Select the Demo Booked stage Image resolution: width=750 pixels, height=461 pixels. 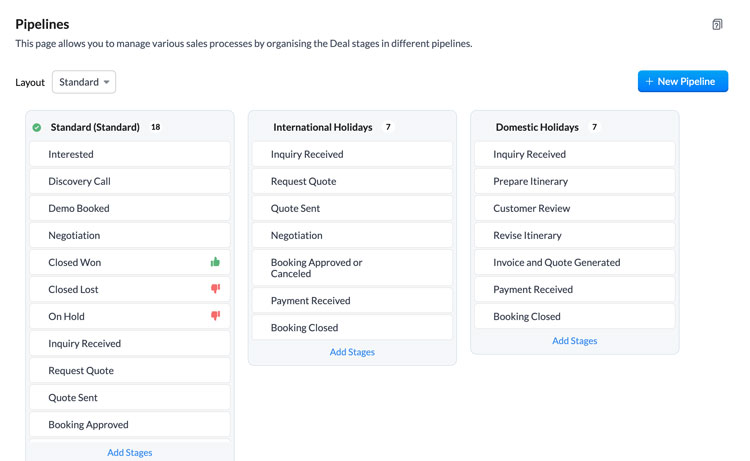pyautogui.click(x=130, y=209)
